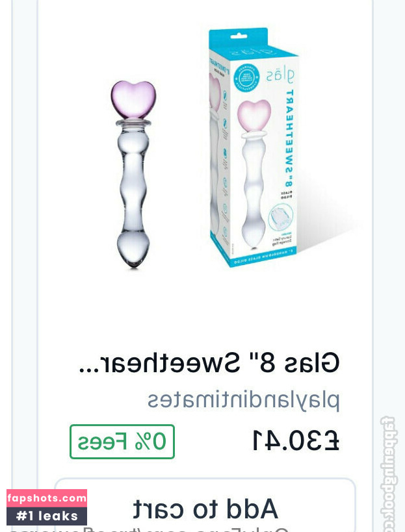405x532 pixels.
Task: Click the Add to cart button
Action: click(x=205, y=505)
